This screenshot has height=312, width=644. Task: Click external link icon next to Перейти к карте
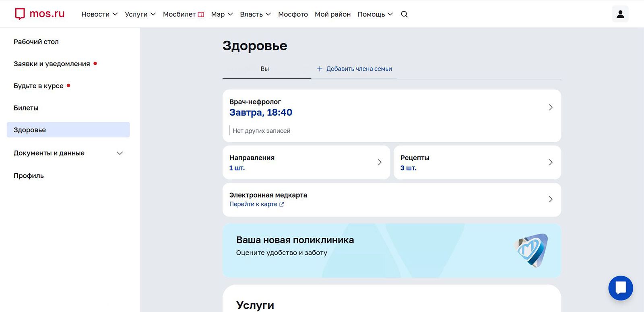coord(282,204)
